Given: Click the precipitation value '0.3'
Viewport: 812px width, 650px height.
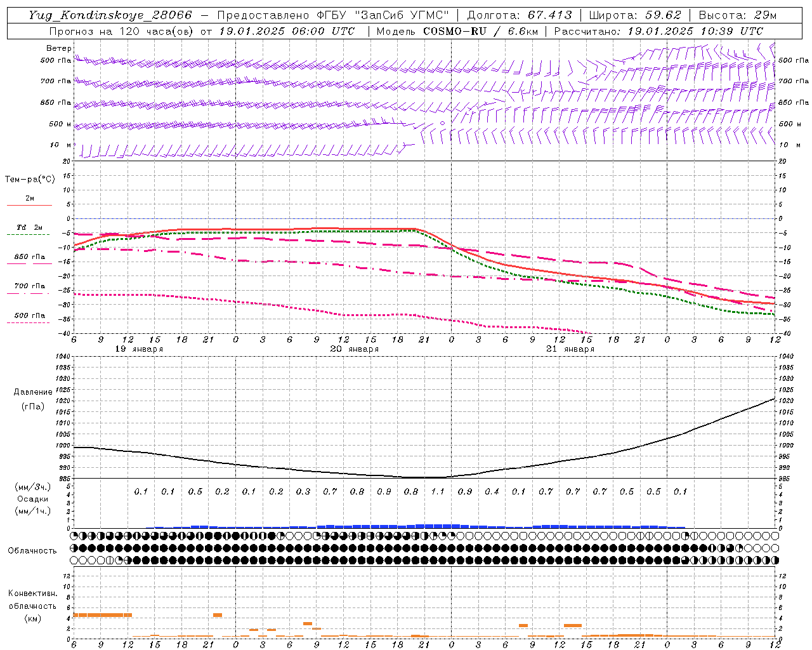Looking at the screenshot, I should (303, 491).
